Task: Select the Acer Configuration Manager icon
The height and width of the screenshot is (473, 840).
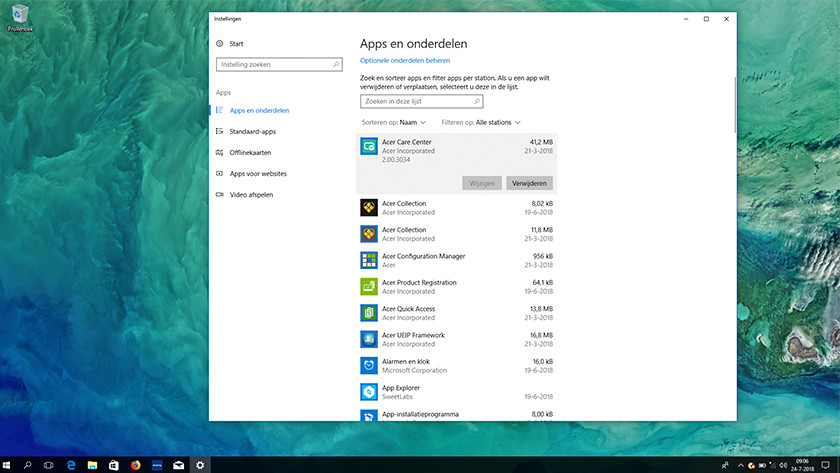Action: pyautogui.click(x=368, y=260)
